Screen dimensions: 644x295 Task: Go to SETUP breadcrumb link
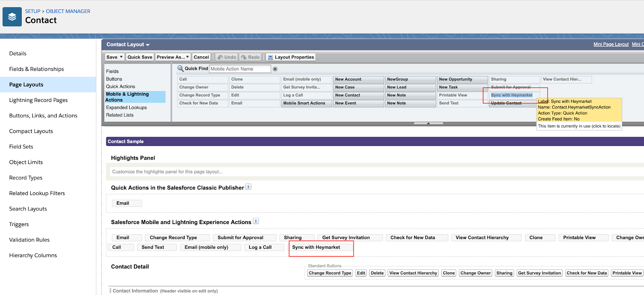[33, 11]
